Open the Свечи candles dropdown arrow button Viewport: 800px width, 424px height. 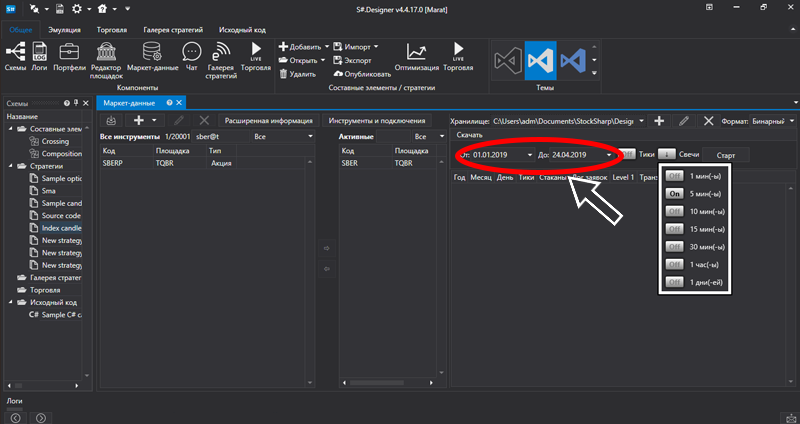pos(666,154)
